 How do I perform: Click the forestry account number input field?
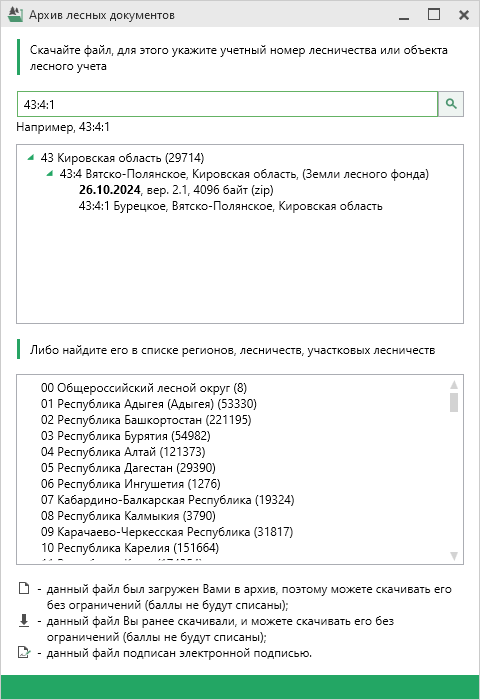pos(227,104)
